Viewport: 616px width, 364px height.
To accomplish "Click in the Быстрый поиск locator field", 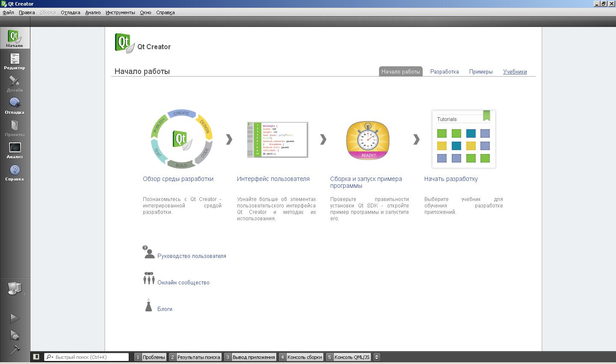I will pos(86,357).
